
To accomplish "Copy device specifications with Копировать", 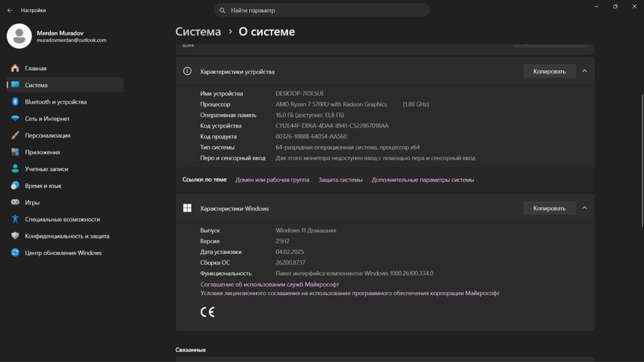I will coord(549,71).
